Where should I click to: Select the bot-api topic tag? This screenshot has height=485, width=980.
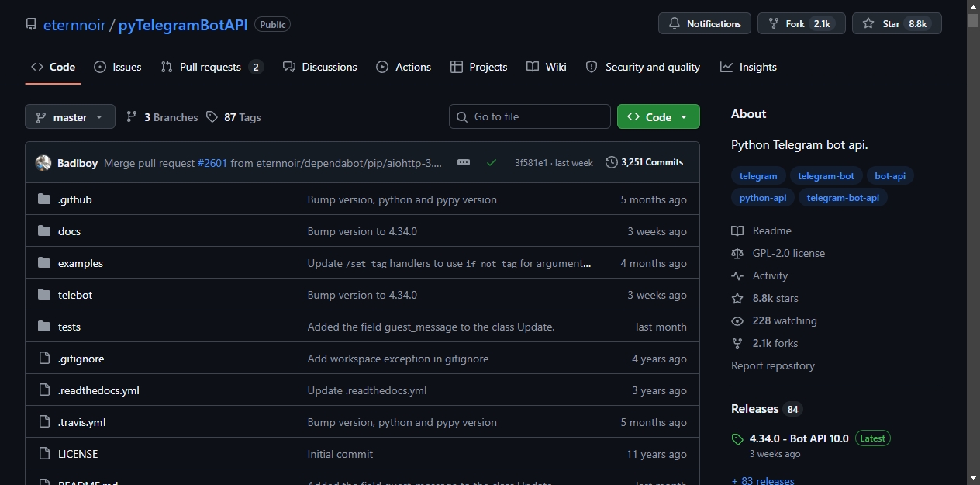(890, 176)
